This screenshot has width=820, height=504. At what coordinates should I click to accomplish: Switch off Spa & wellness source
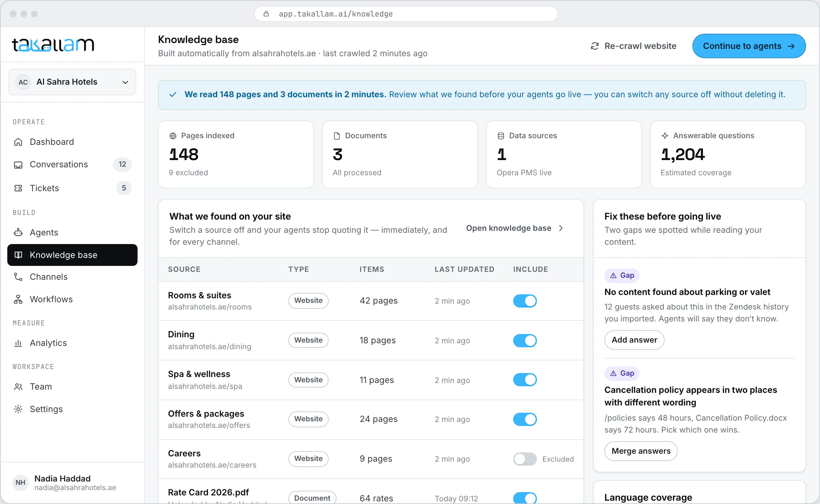[525, 380]
